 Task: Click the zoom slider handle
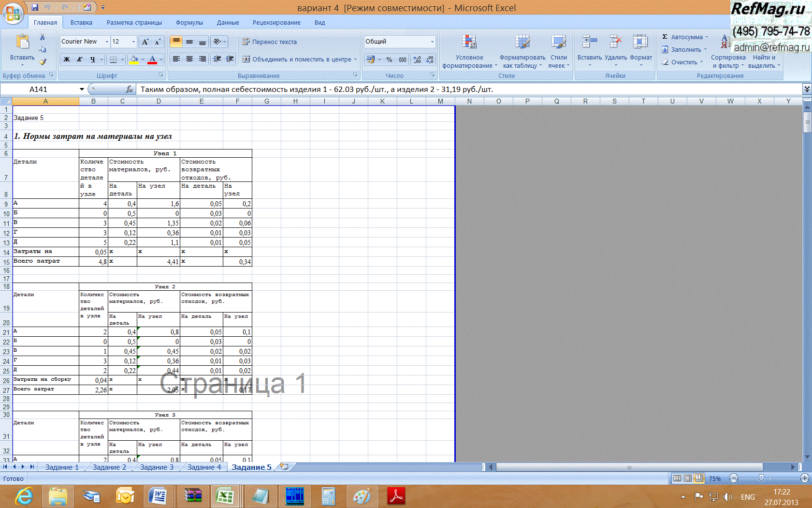pyautogui.click(x=761, y=478)
